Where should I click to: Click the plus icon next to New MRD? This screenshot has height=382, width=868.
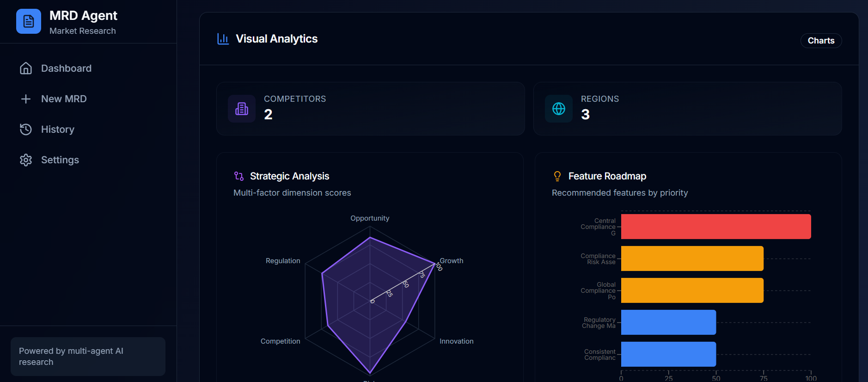(x=26, y=99)
